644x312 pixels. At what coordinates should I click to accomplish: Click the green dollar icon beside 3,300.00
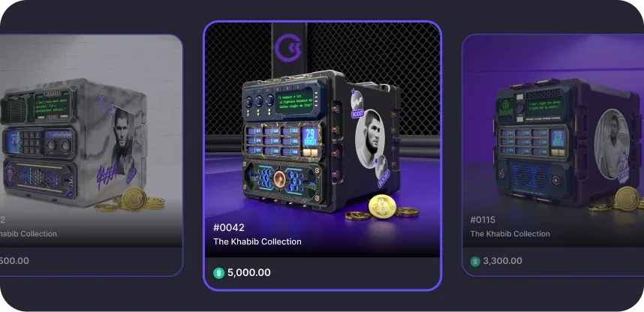[x=475, y=262]
